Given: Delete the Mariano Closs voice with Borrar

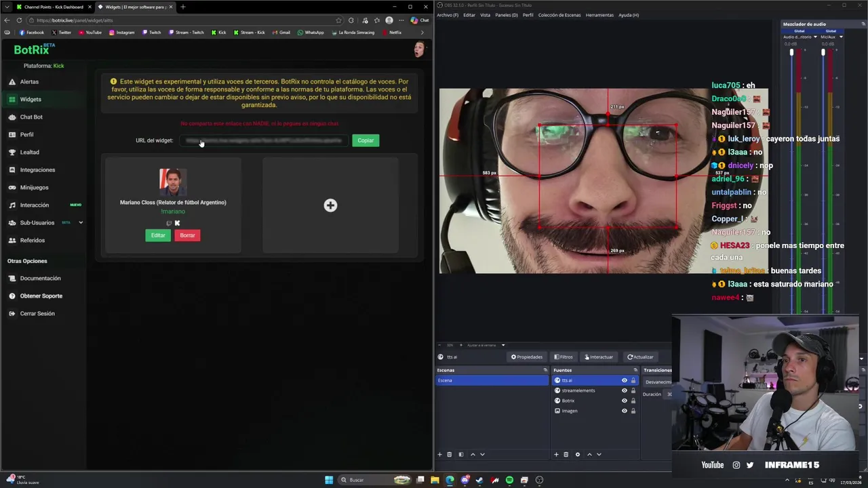Looking at the screenshot, I should tap(187, 235).
